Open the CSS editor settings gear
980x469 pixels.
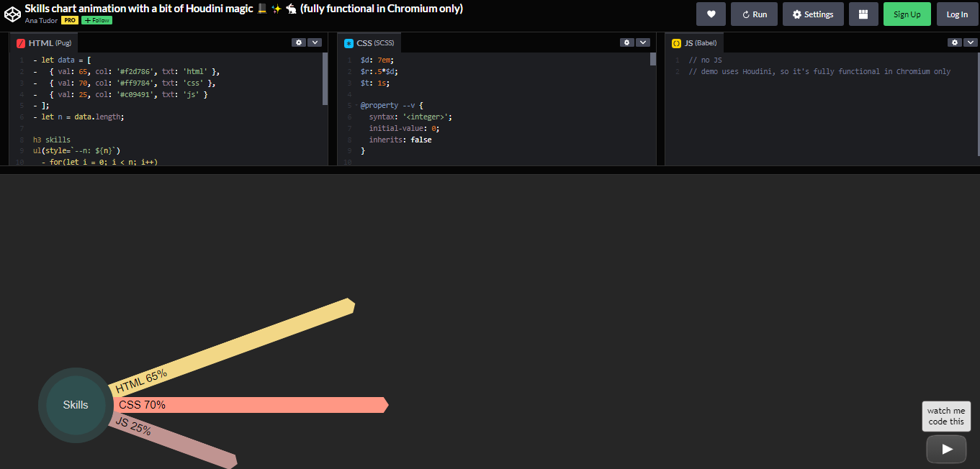coord(626,42)
